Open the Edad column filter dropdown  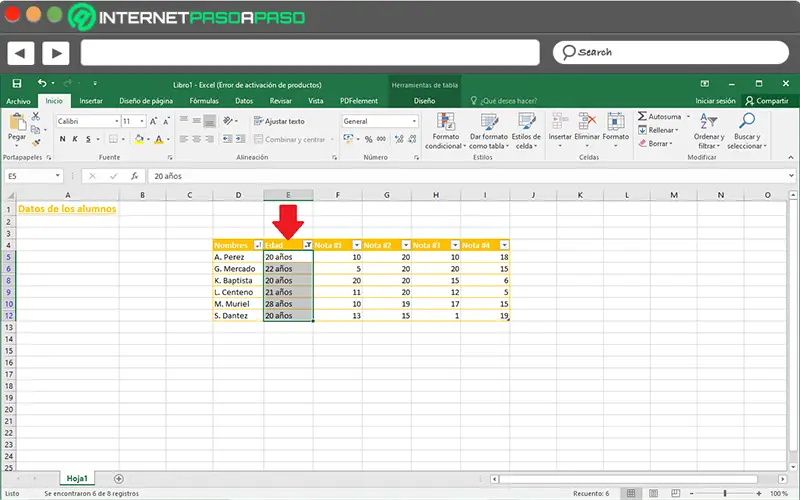pyautogui.click(x=308, y=245)
